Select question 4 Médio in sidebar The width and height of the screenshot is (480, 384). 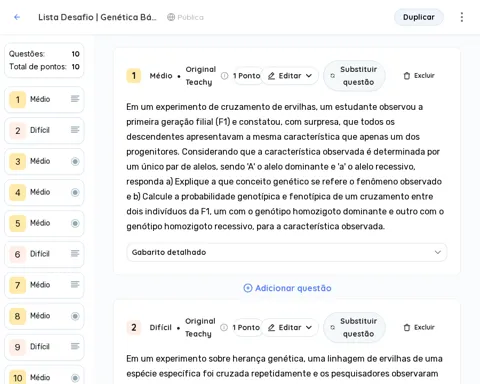click(x=44, y=192)
